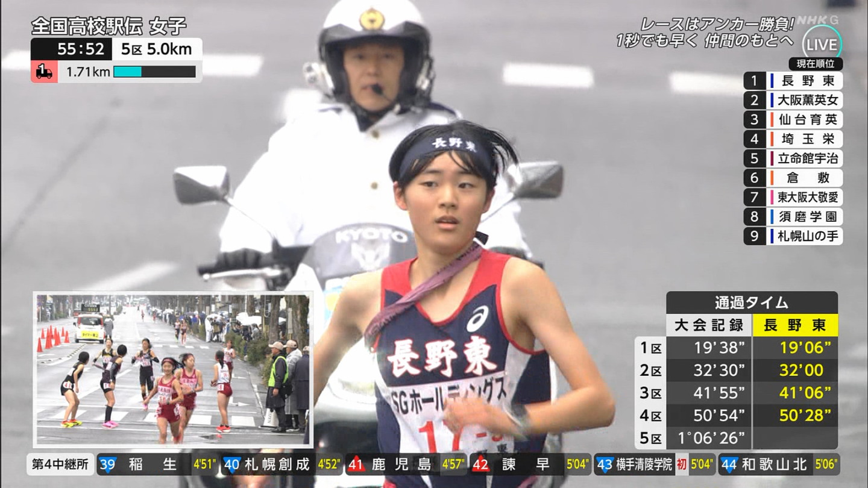868x488 pixels.
Task: Click the cyan distance progress bar
Action: tap(154, 72)
